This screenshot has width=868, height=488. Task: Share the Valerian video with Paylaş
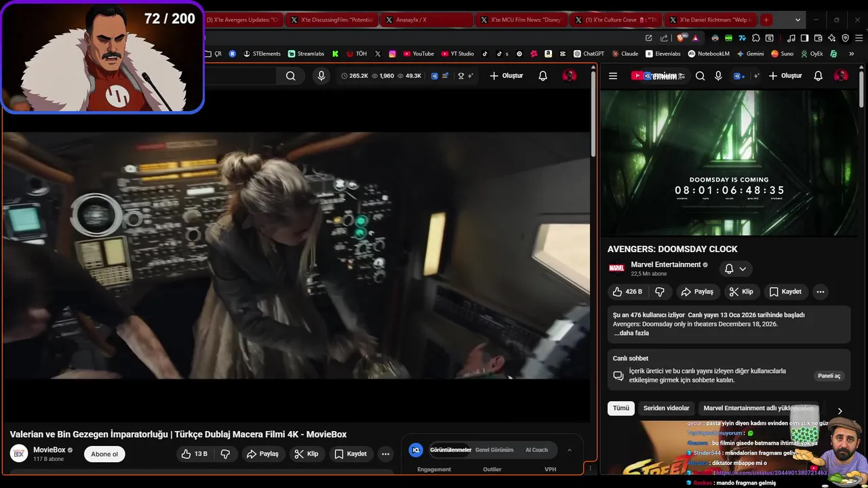click(262, 454)
